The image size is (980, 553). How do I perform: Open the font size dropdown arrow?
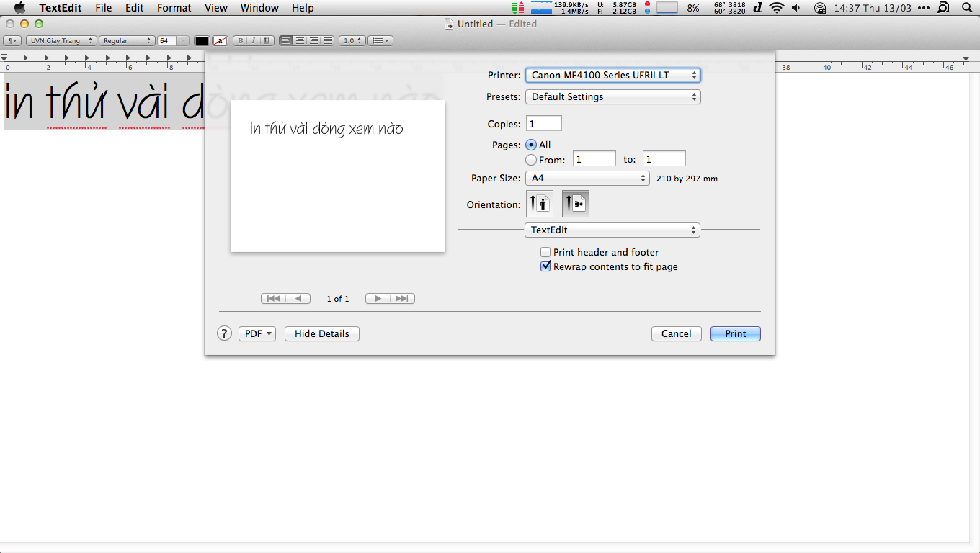tap(183, 41)
